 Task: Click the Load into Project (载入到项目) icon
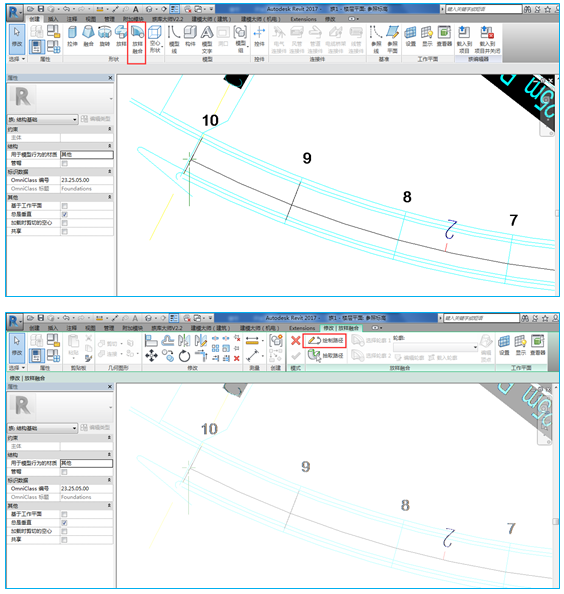(464, 39)
